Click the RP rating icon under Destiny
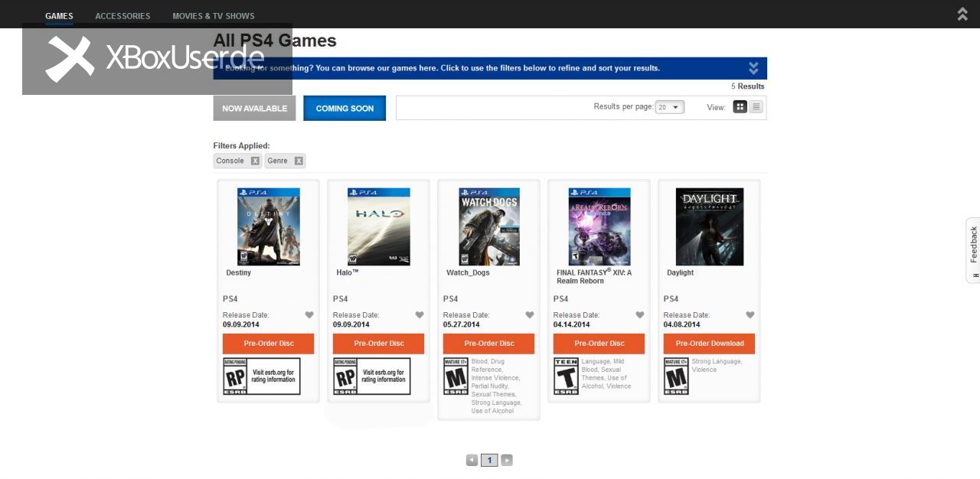The image size is (980, 479). [x=235, y=376]
